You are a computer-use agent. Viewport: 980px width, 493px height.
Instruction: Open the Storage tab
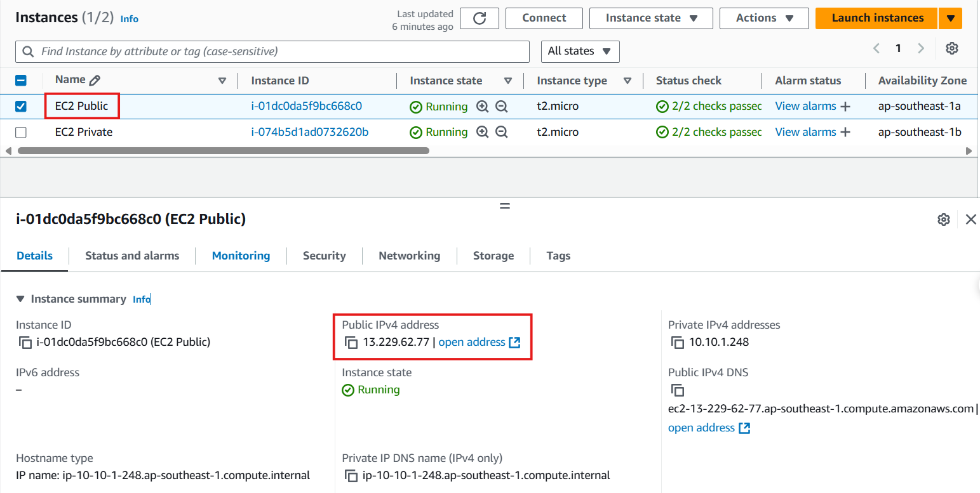(x=493, y=256)
